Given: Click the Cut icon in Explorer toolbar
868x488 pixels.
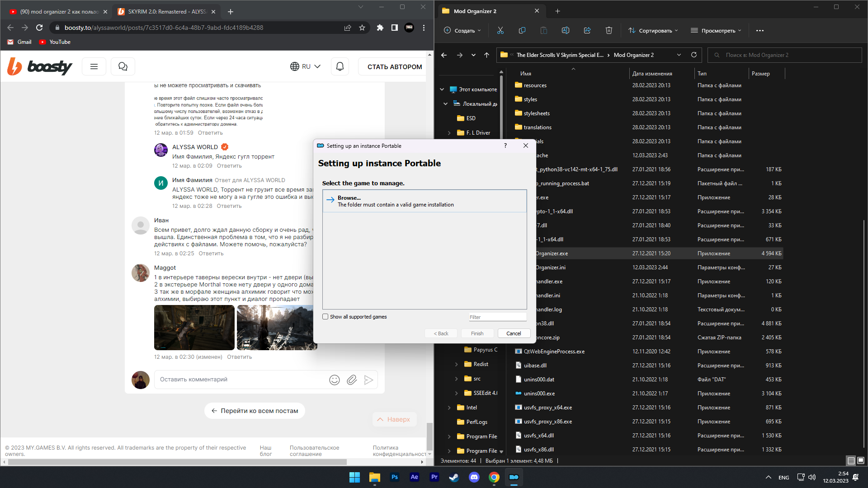Looking at the screenshot, I should [x=500, y=30].
